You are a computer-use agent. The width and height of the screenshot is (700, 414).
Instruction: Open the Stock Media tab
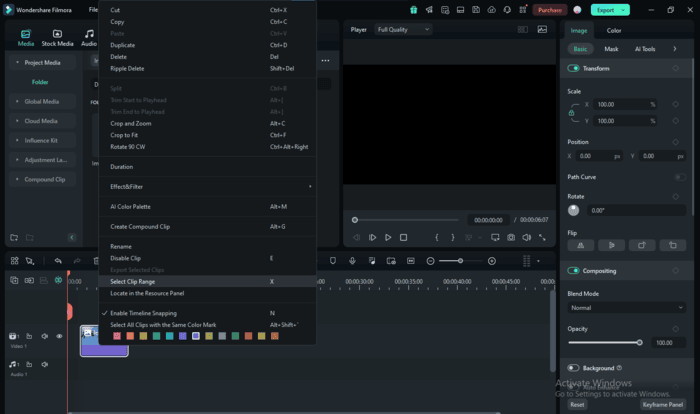click(57, 38)
